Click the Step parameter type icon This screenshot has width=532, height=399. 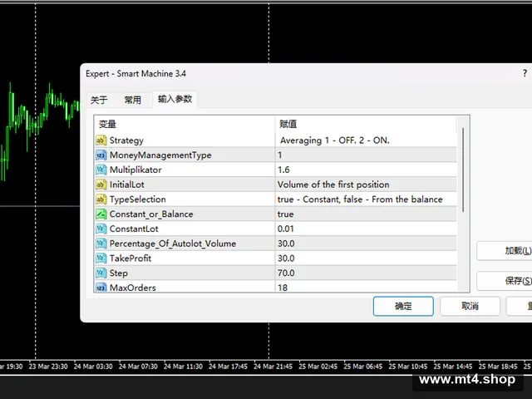[x=101, y=273]
